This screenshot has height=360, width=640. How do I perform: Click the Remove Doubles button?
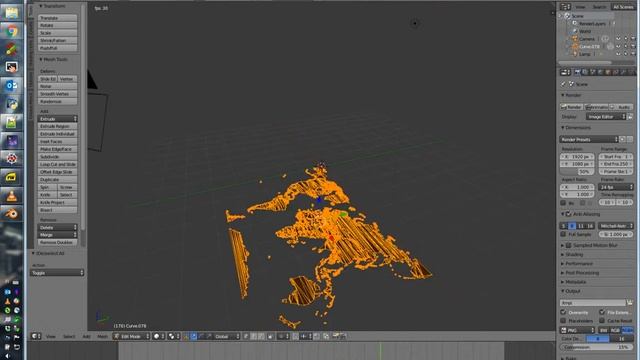tap(58, 242)
